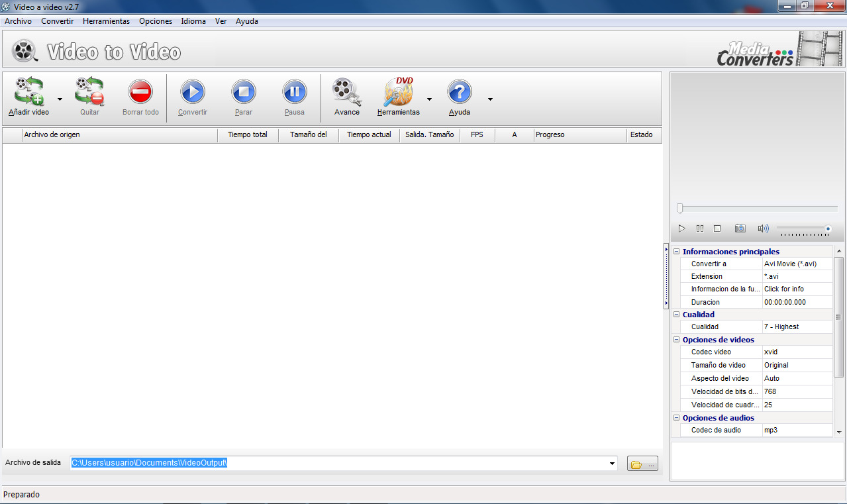847x504 pixels.
Task: Click the Quitar video icon
Action: (x=89, y=91)
